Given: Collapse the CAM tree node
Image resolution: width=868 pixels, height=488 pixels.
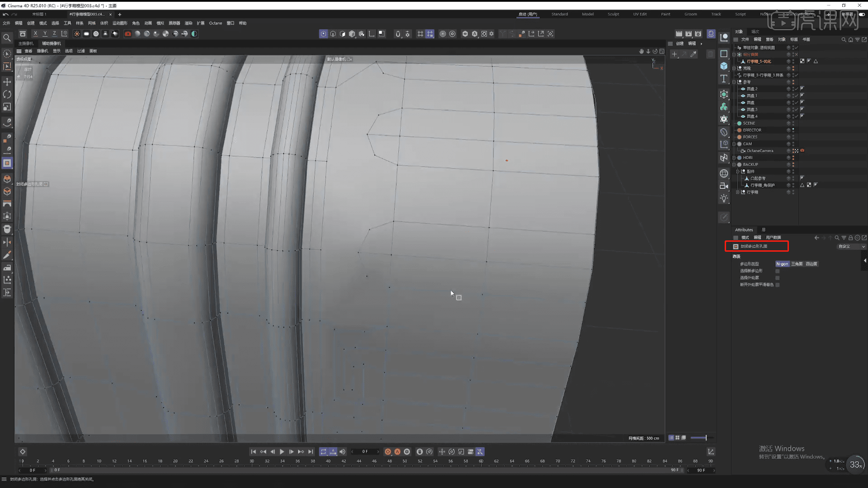Looking at the screenshot, I should click(x=734, y=144).
